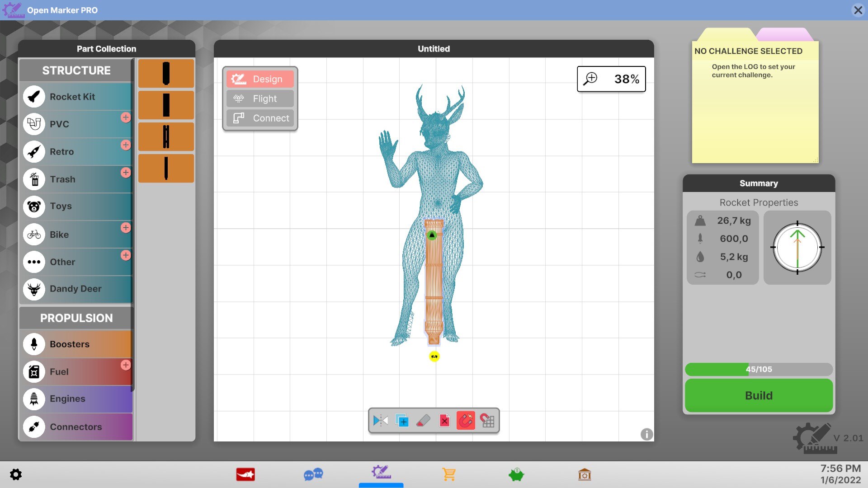Viewport: 868px width, 488px height.
Task: Click the red delete-all document icon
Action: pos(444,421)
